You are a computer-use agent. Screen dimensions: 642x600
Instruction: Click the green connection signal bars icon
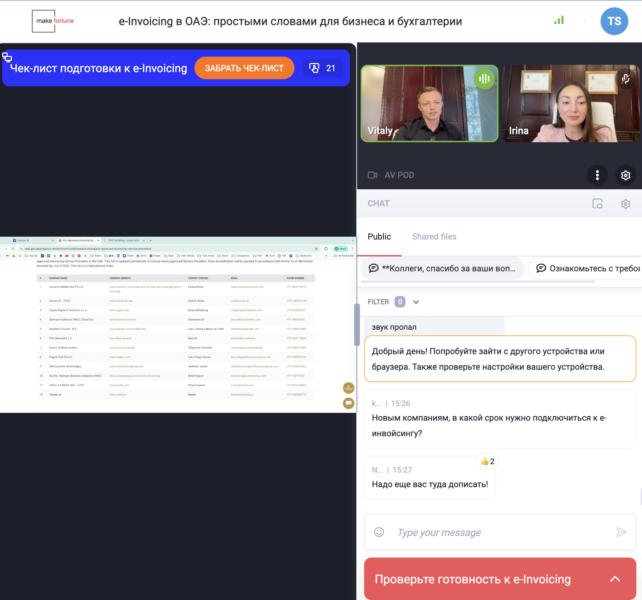[x=559, y=20]
